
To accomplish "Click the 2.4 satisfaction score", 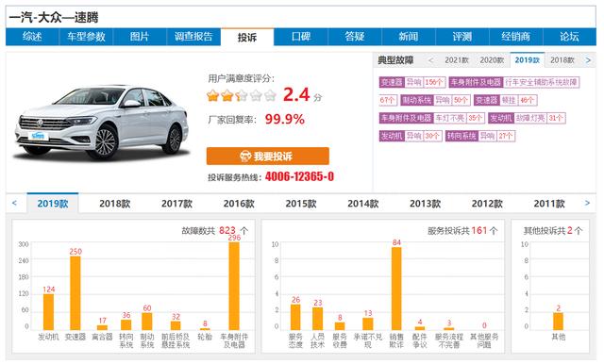I will pos(296,94).
